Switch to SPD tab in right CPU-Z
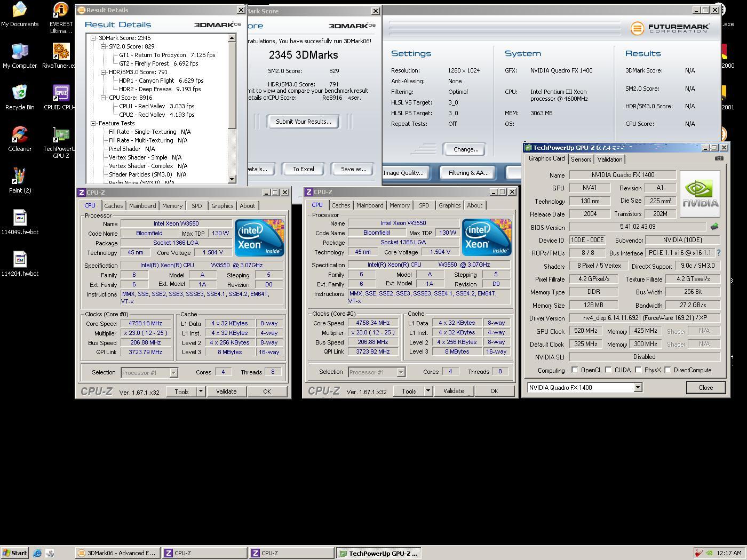 pyautogui.click(x=424, y=205)
